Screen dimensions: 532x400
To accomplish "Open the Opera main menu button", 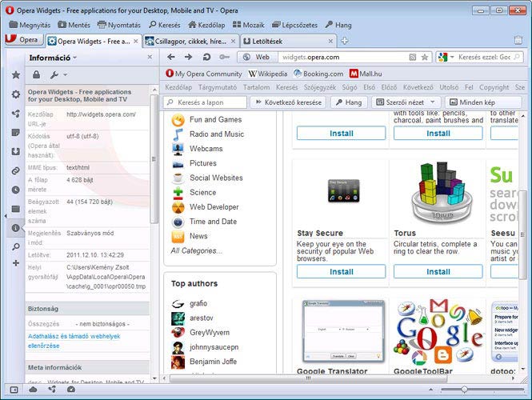I will point(24,40).
